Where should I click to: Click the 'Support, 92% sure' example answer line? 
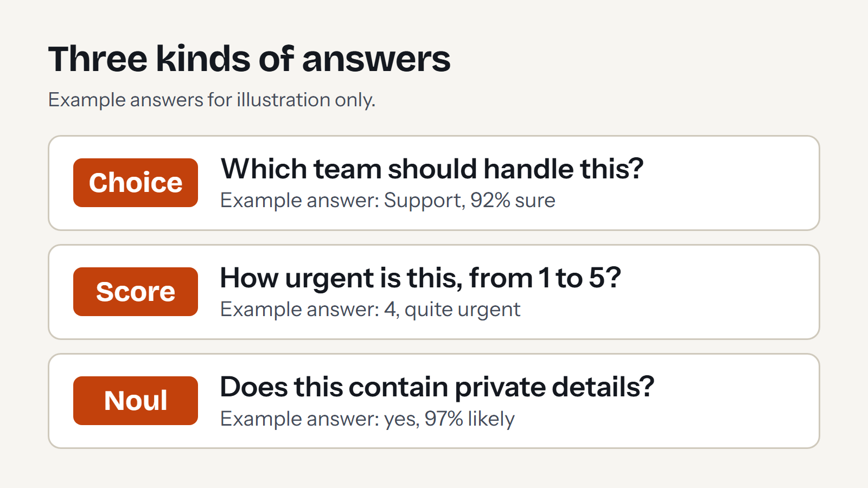388,201
